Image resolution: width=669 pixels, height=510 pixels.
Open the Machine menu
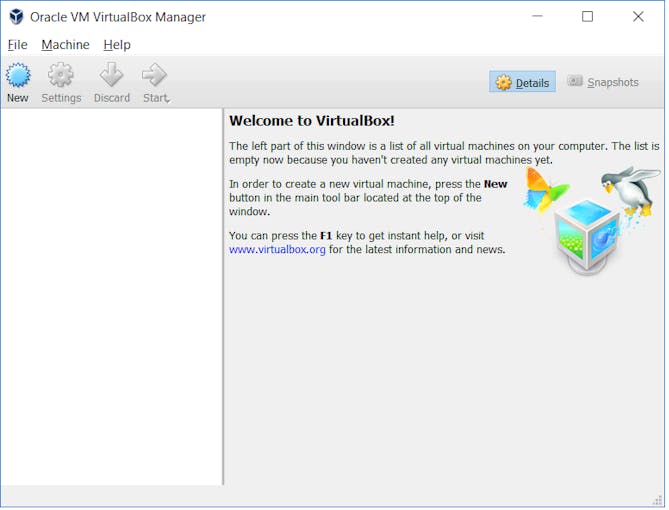[66, 45]
